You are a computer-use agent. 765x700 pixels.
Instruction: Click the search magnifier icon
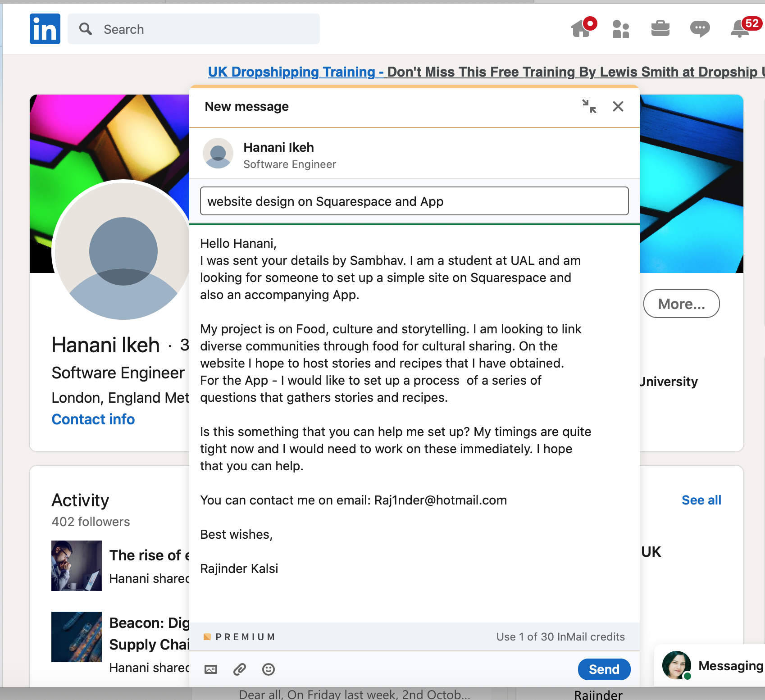85,29
